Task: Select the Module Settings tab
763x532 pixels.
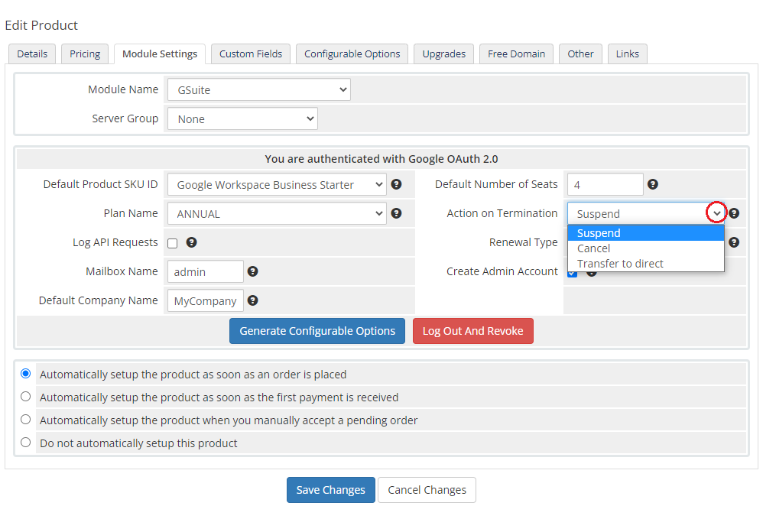Action: (x=160, y=54)
